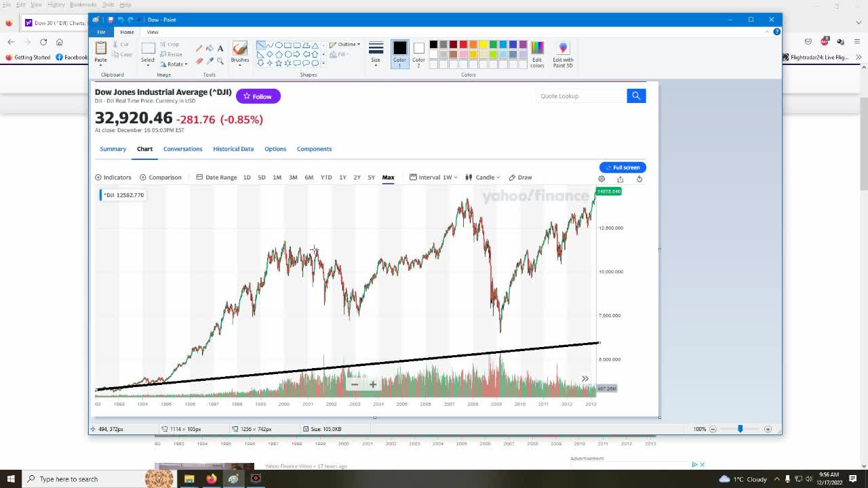The height and width of the screenshot is (488, 868).
Task: Click Edit colors button
Action: (537, 54)
